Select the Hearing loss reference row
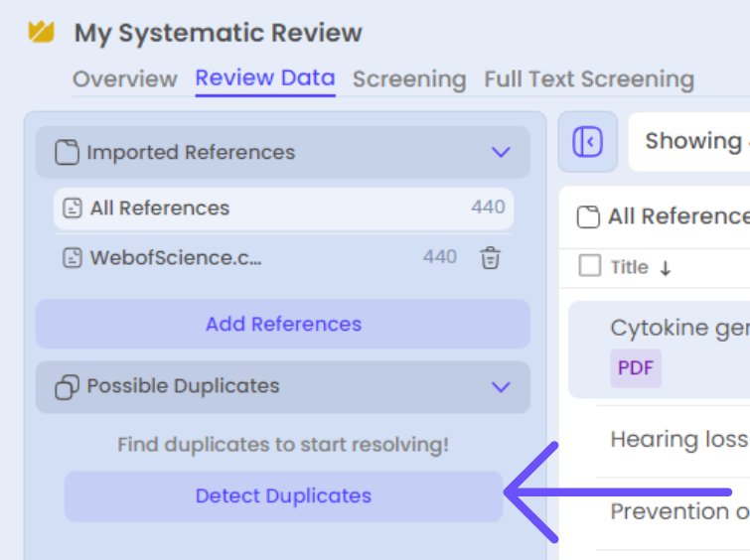This screenshot has height=560, width=750. tap(677, 440)
